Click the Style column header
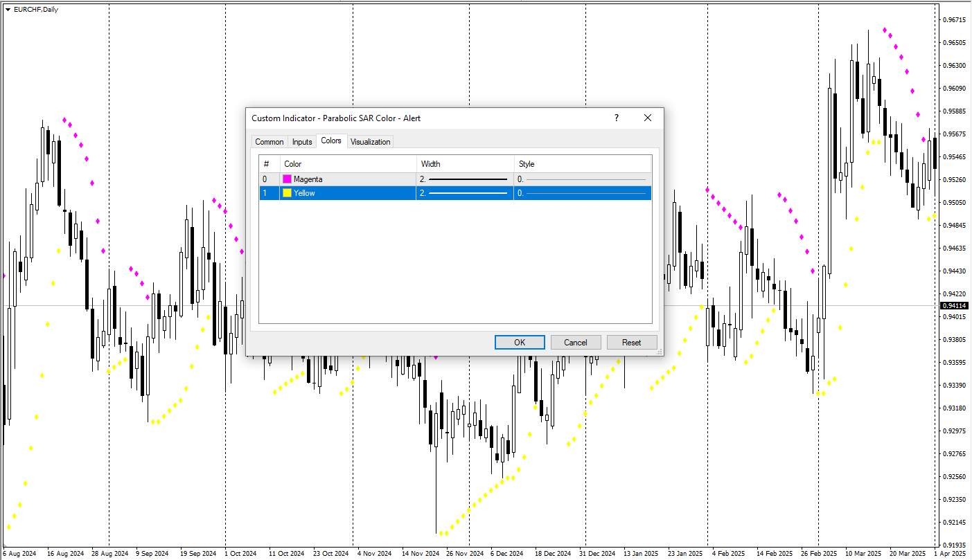 coord(583,164)
